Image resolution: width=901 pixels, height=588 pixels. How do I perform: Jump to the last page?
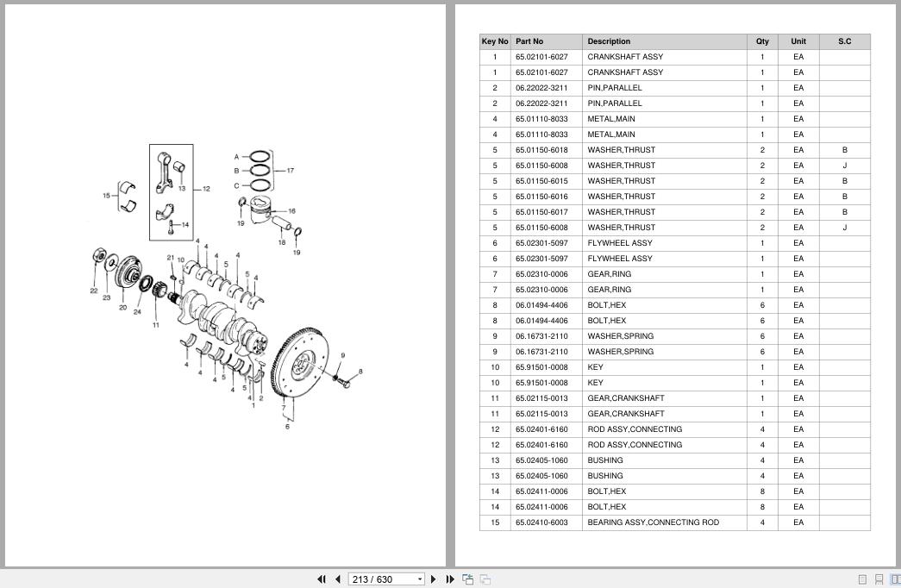coord(450,579)
